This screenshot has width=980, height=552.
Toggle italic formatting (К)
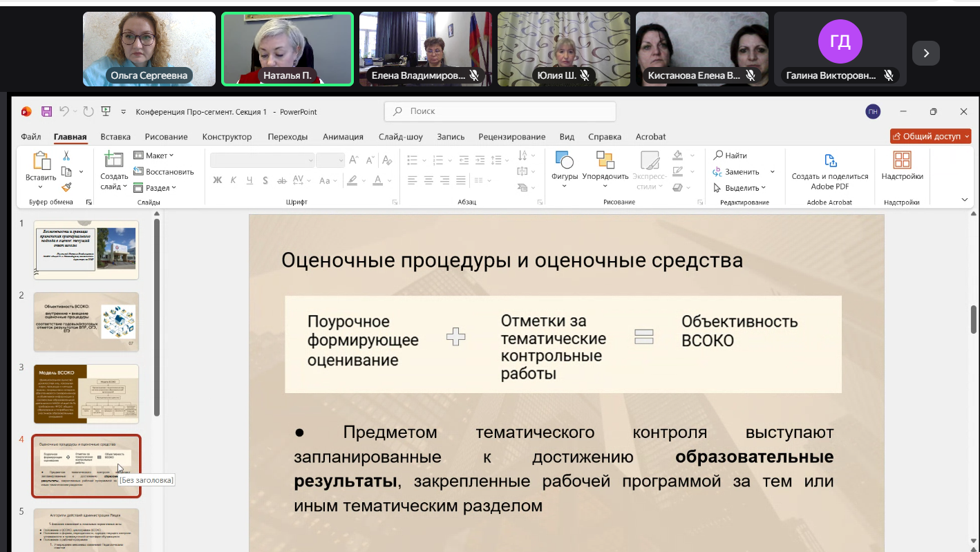(233, 180)
